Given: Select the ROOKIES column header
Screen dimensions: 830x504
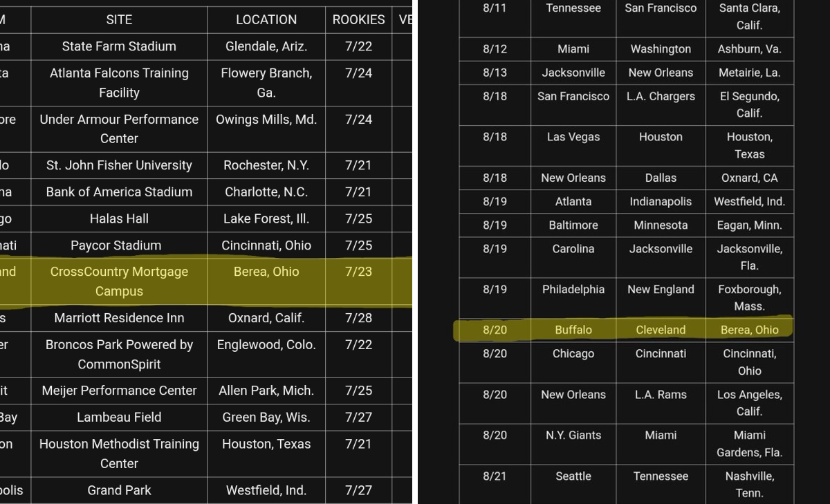Looking at the screenshot, I should (x=358, y=20).
